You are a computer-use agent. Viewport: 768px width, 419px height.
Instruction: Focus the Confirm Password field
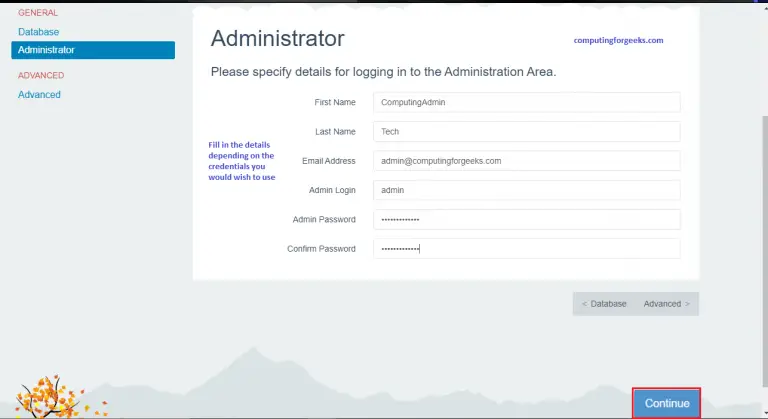[x=526, y=249]
